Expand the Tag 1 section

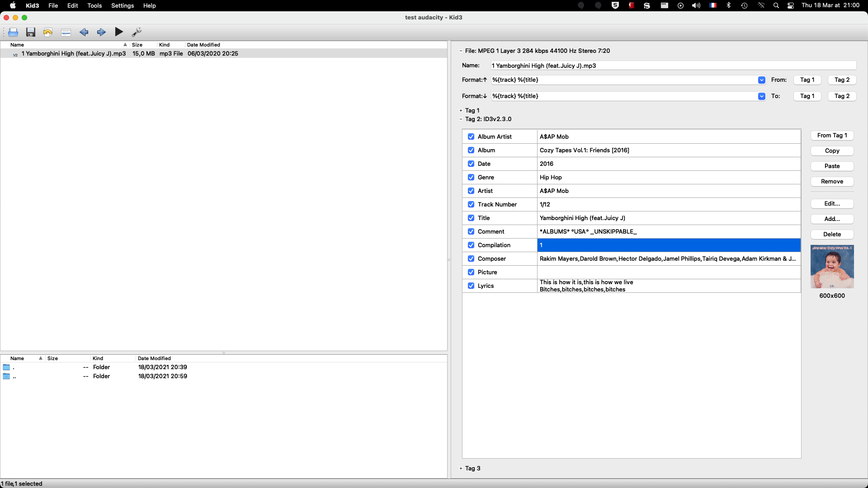click(x=462, y=110)
